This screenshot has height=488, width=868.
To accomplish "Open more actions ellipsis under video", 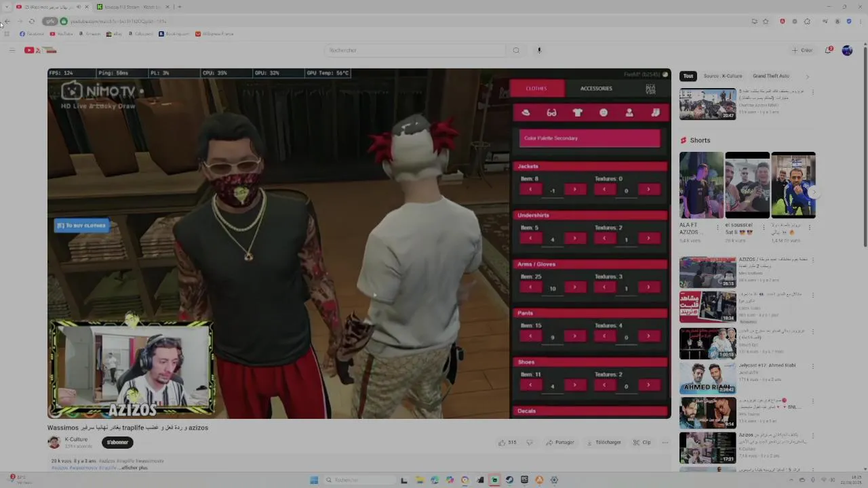I will (x=665, y=443).
